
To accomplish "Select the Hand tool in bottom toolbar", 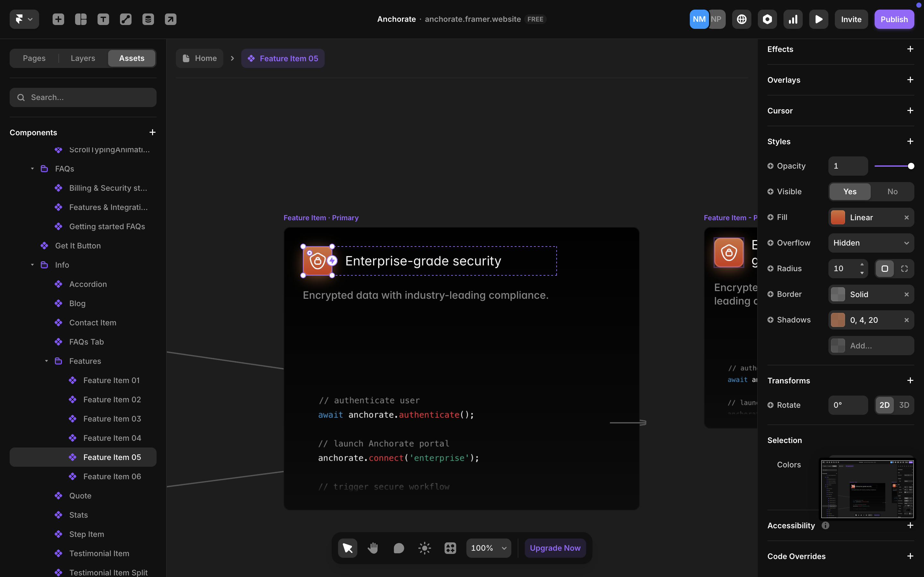I will (x=373, y=548).
